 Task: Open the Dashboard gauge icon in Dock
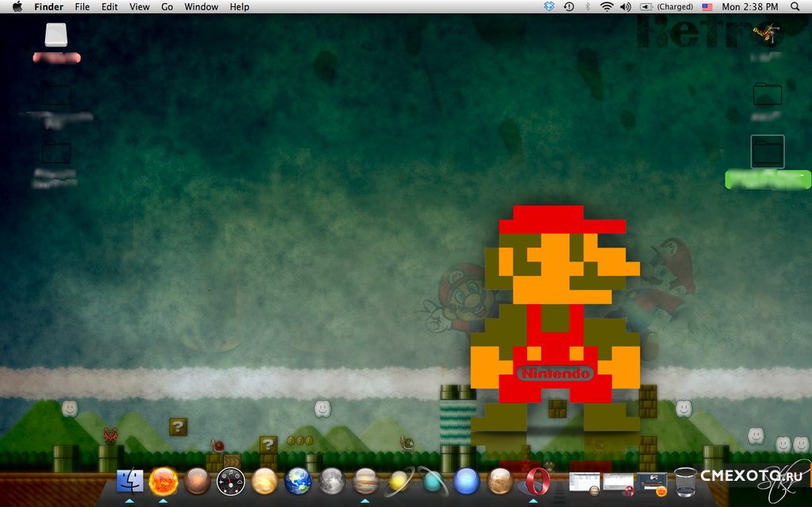(230, 481)
